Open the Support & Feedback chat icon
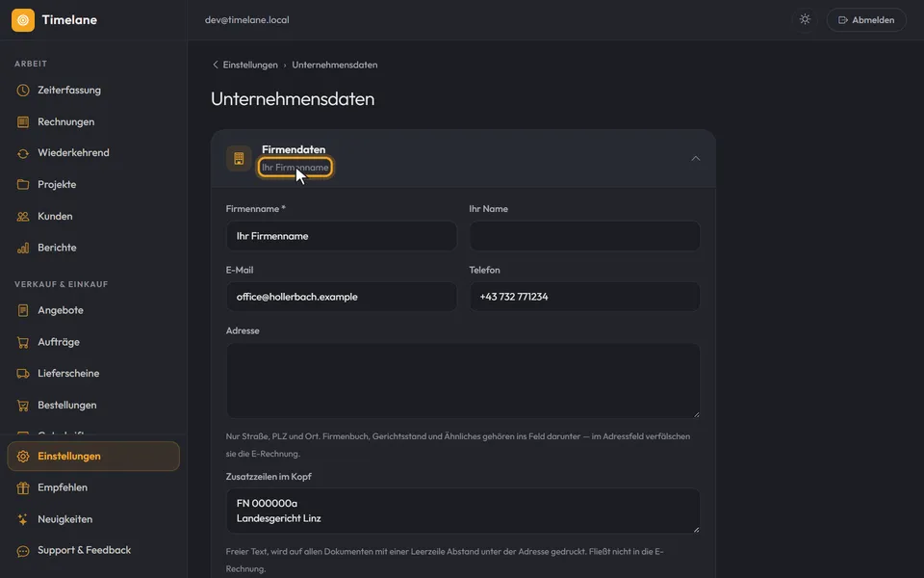The width and height of the screenshot is (924, 578). coord(23,551)
